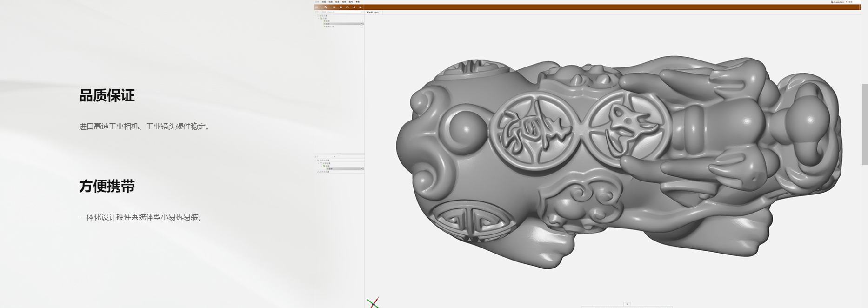Click the search box next to Inspection

[x=855, y=2]
